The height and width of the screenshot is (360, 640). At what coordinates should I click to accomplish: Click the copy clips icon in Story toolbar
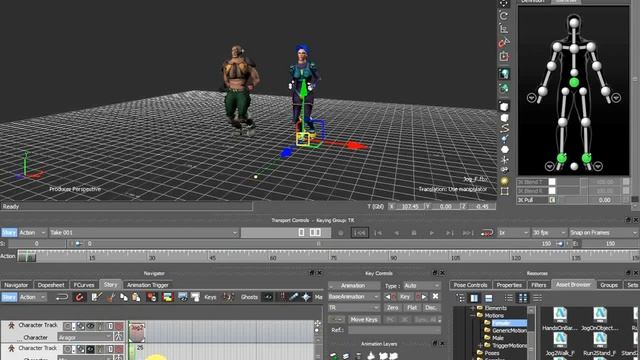123,297
